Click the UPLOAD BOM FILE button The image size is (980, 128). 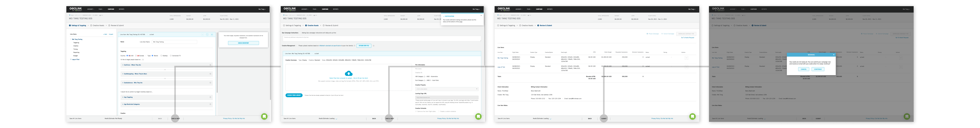pos(364,46)
